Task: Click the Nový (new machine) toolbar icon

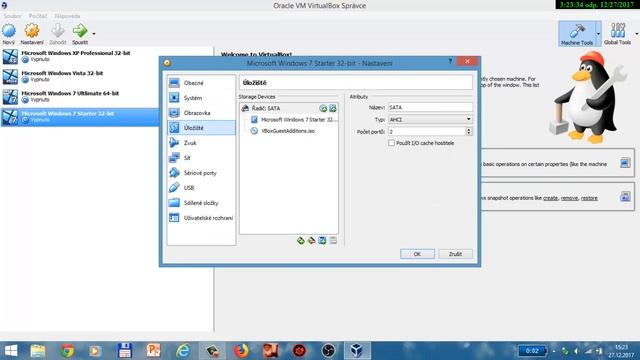Action: [x=9, y=31]
